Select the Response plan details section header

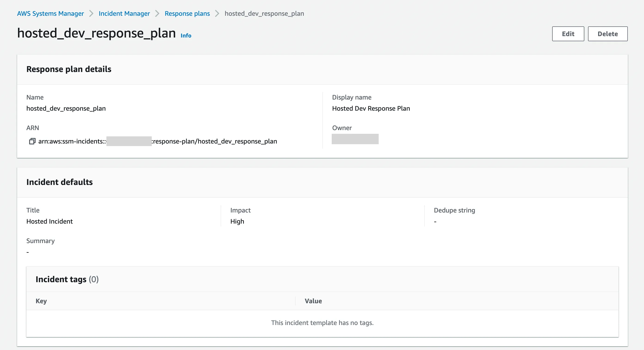pos(69,69)
